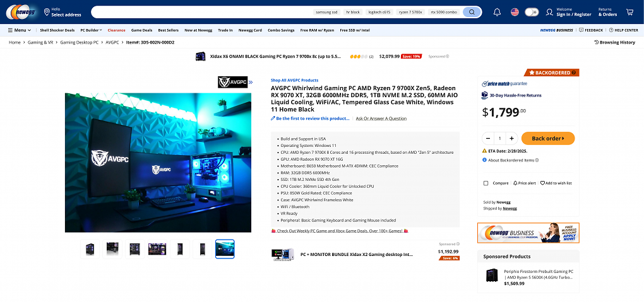Go to Home breadcrumb
Image resolution: width=644 pixels, height=302 pixels.
15,42
